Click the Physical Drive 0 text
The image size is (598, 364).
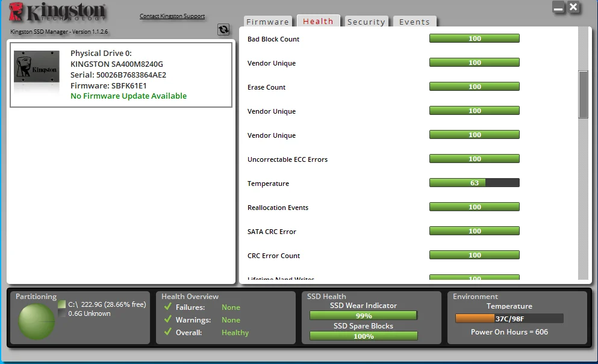click(101, 53)
